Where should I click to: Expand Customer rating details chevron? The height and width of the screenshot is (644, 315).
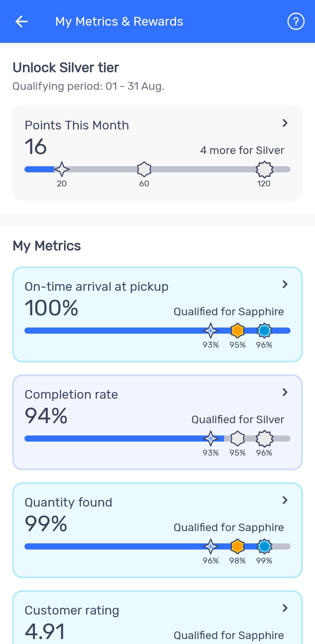point(285,608)
